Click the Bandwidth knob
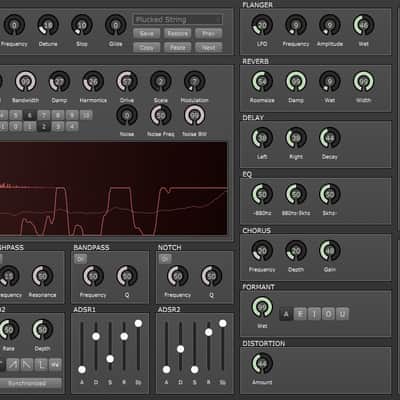 pos(26,81)
